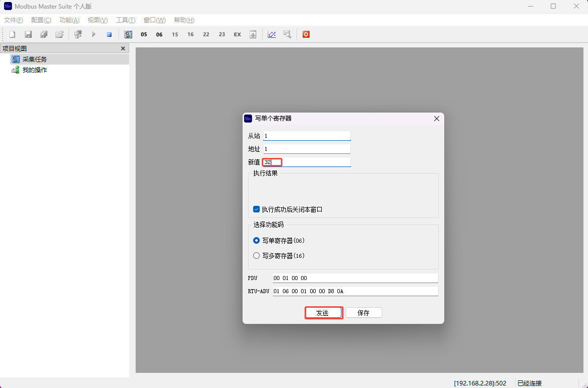Screen dimensions: 588x388
Task: Select 写单寄存器(06) radio button
Action: [x=257, y=241]
